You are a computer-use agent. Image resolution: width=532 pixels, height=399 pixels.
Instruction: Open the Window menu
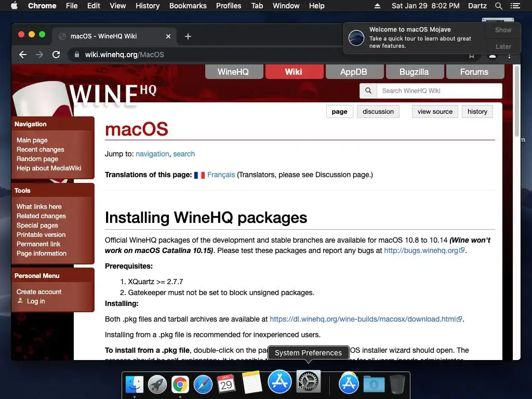286,6
